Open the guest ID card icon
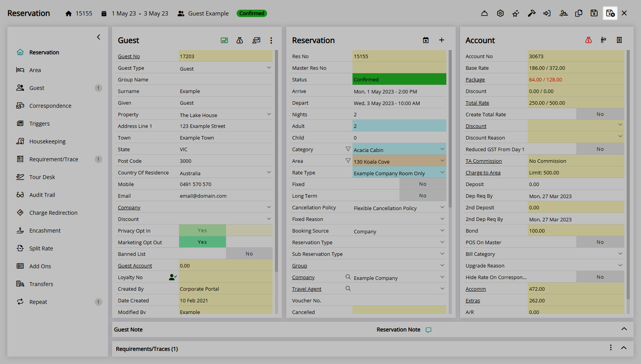 pyautogui.click(x=224, y=40)
